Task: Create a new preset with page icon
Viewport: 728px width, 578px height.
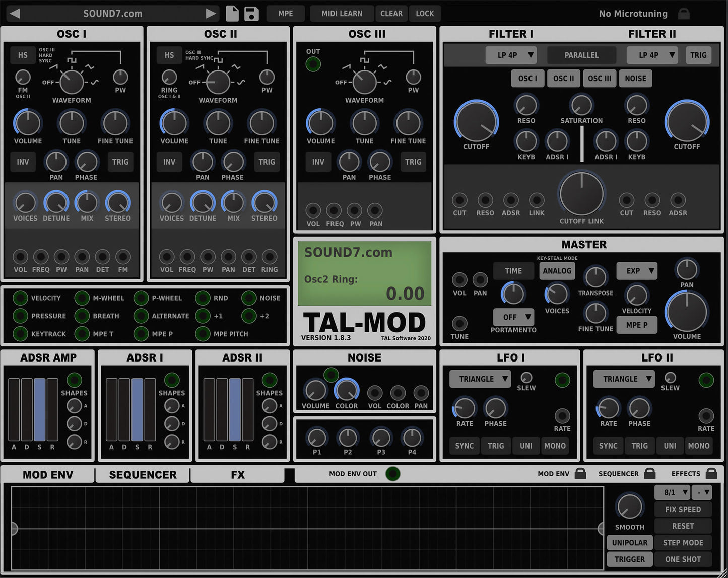Action: click(232, 14)
